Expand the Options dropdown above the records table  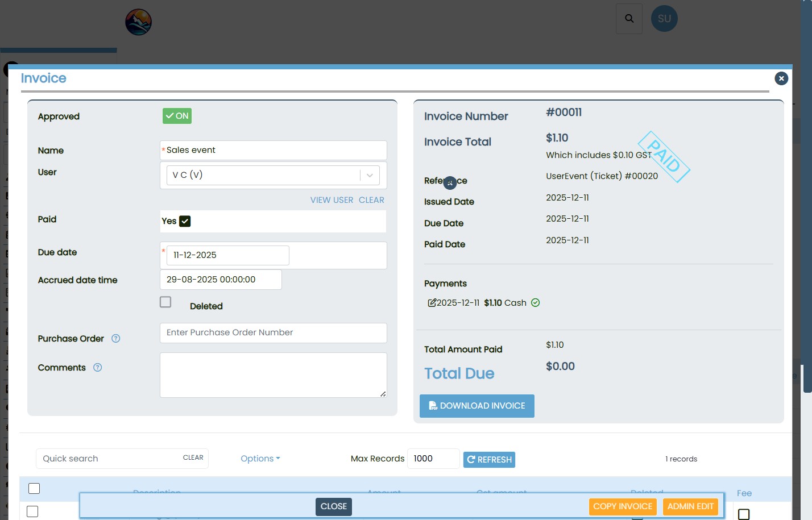[x=260, y=458]
